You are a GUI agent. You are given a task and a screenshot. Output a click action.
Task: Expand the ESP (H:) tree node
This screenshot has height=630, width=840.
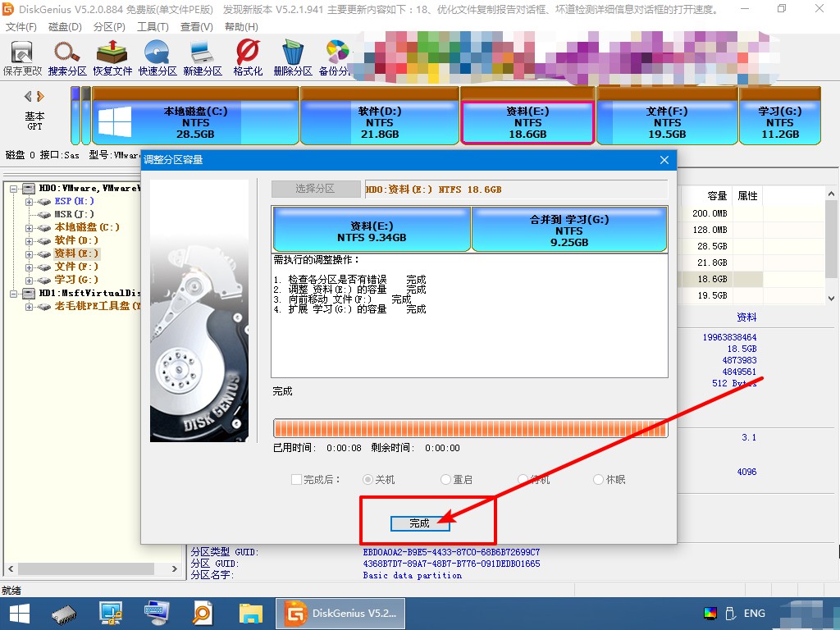(x=30, y=202)
